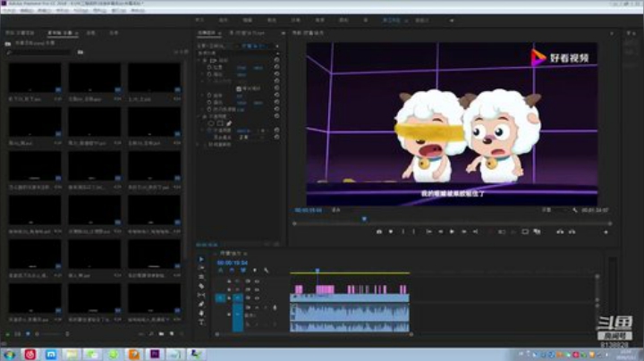Image resolution: width=644 pixels, height=361 pixels.
Task: Open the Program monitor zoom level dropdown
Action: click(x=338, y=210)
